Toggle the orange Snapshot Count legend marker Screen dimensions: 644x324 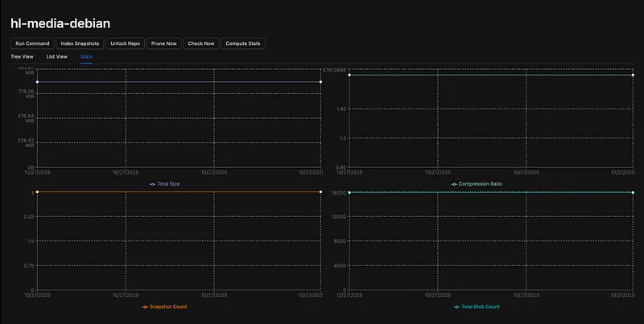click(x=146, y=306)
